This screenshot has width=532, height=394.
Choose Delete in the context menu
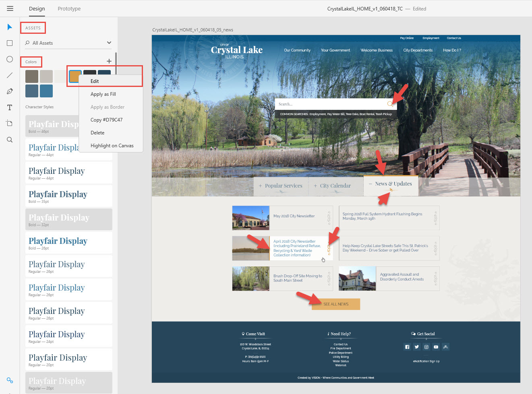[111, 132]
